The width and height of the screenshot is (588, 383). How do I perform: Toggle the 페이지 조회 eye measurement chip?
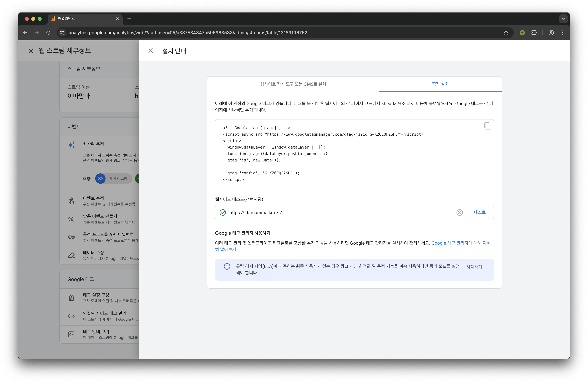114,179
